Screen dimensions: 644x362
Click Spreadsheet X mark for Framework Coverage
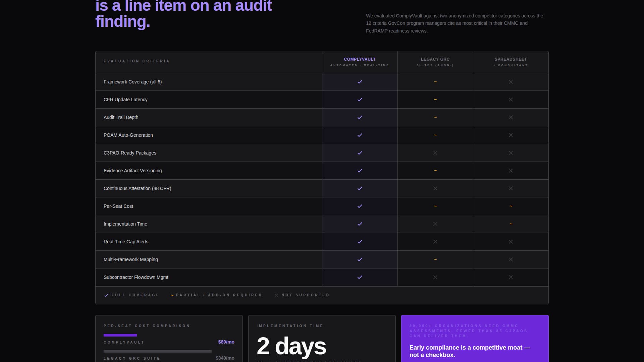click(x=511, y=82)
